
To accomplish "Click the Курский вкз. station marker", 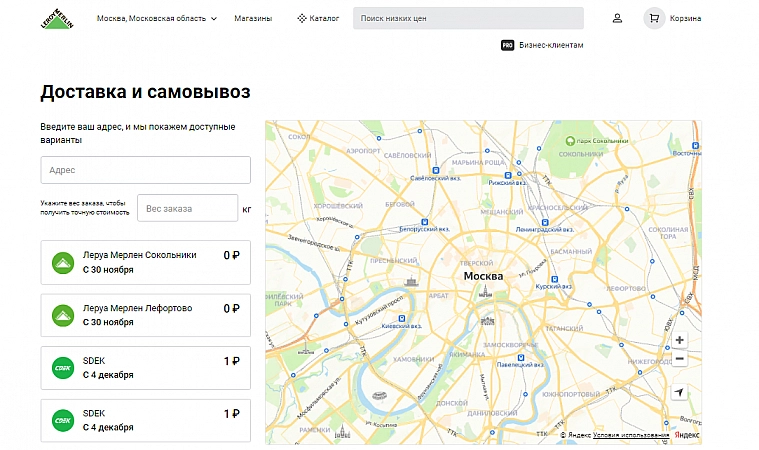I will [x=555, y=279].
